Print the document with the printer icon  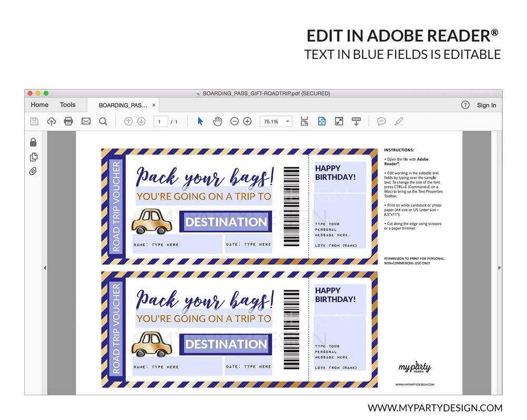pos(69,121)
